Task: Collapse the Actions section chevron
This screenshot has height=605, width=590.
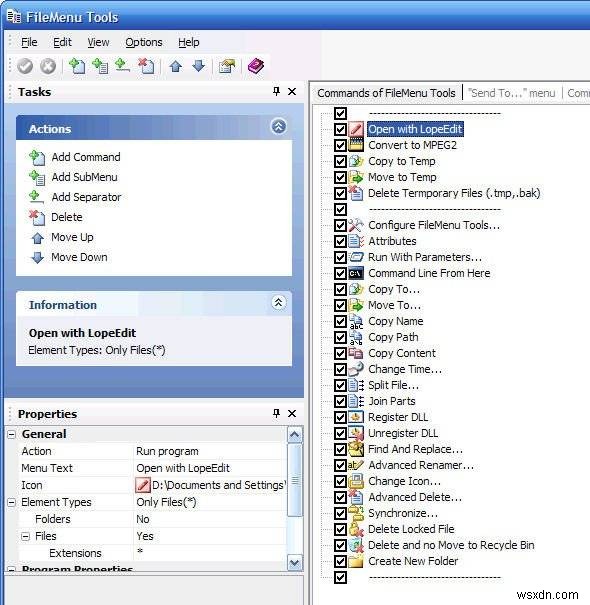Action: [279, 126]
